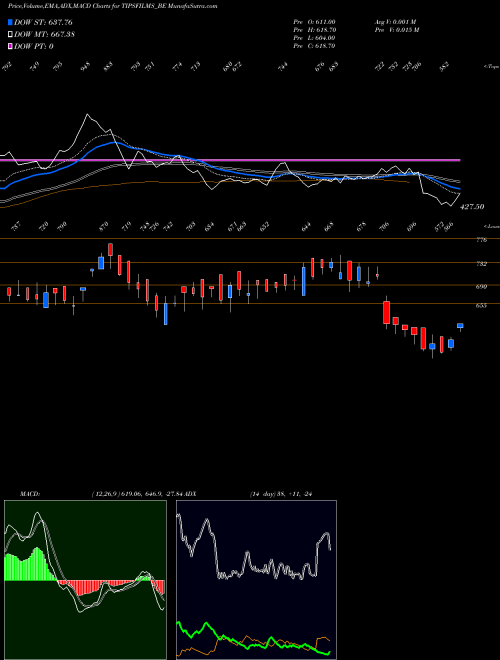Click inside the ADX indicator chart panel

tap(256, 580)
